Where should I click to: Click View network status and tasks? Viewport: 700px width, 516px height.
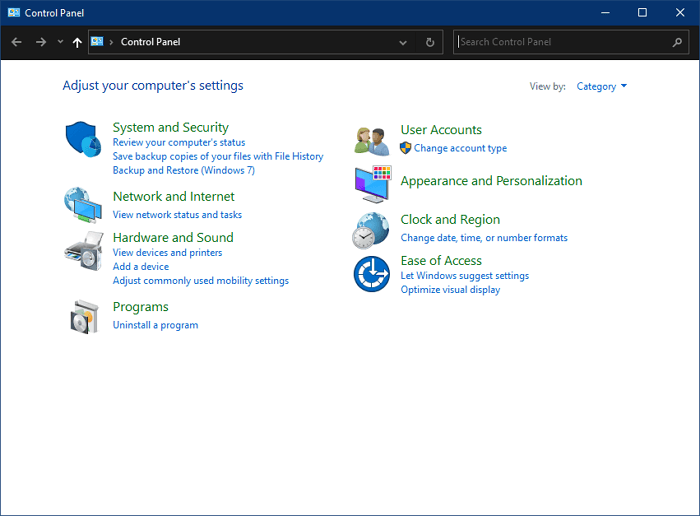(x=177, y=215)
